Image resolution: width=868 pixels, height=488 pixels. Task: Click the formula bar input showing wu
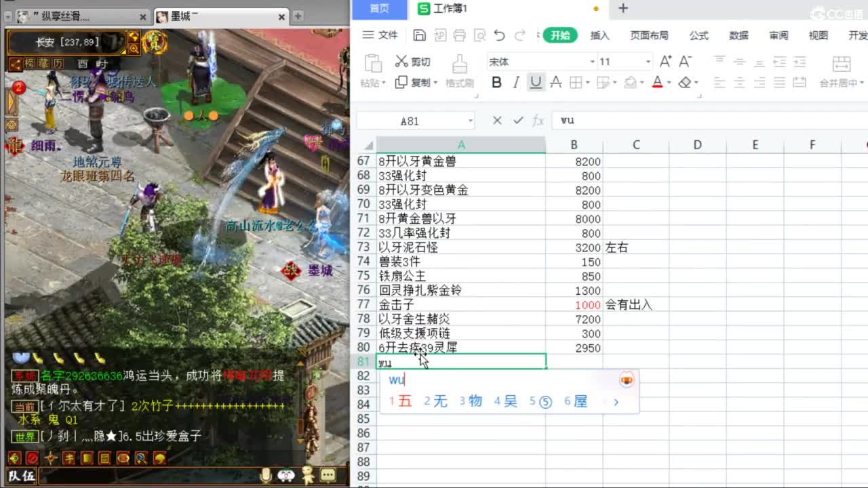(710, 120)
